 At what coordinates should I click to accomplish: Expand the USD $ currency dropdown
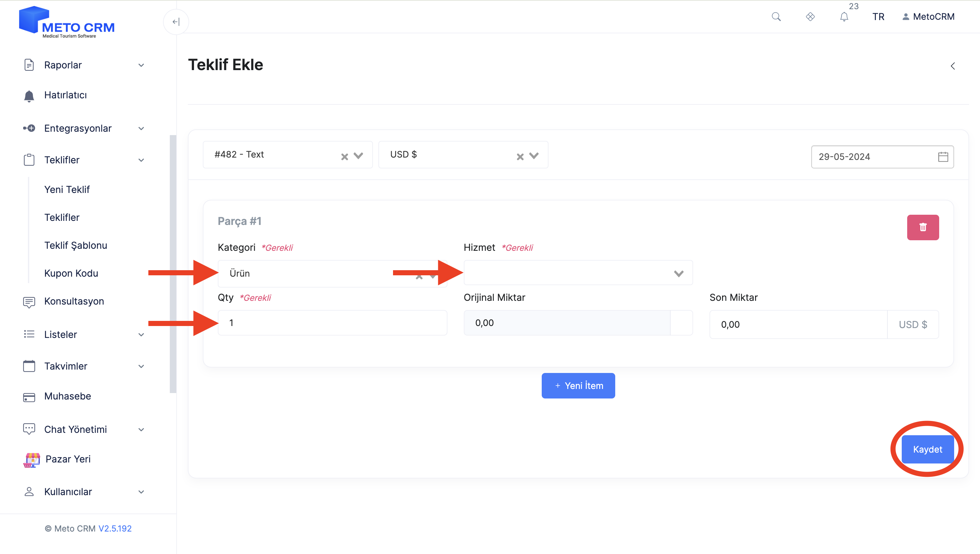(x=534, y=156)
